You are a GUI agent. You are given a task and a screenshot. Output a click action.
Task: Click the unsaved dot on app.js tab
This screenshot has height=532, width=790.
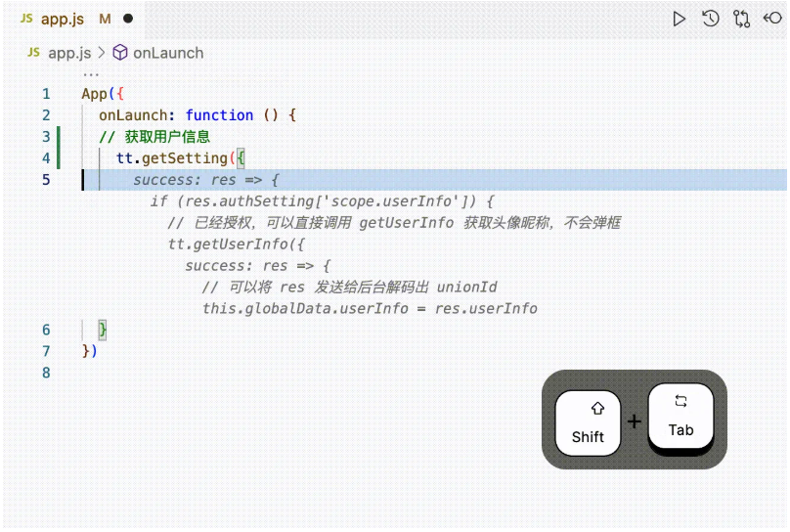tap(128, 19)
